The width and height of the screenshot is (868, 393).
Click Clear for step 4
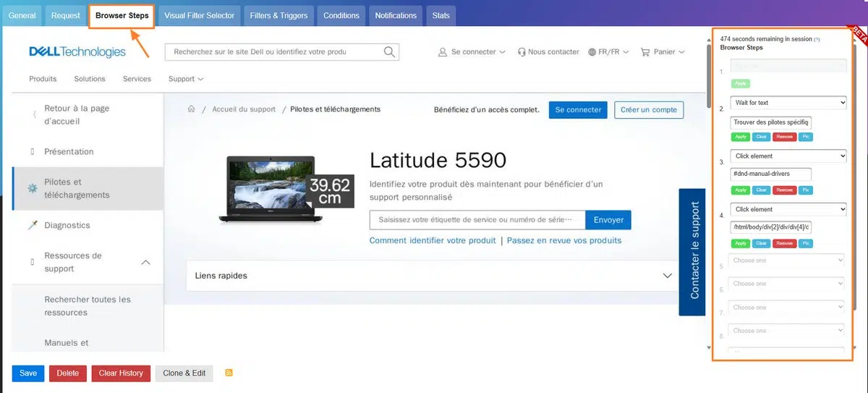761,243
